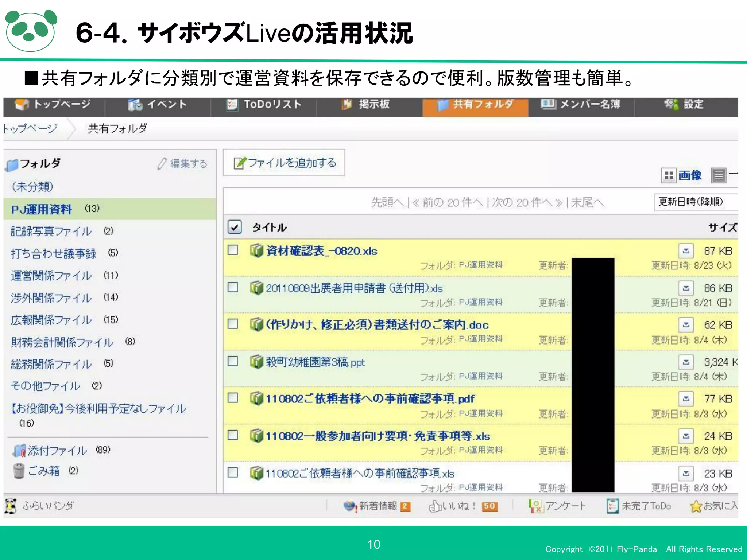Click the 編集する pencil icon
Image resolution: width=747 pixels, height=560 pixels.
(162, 164)
